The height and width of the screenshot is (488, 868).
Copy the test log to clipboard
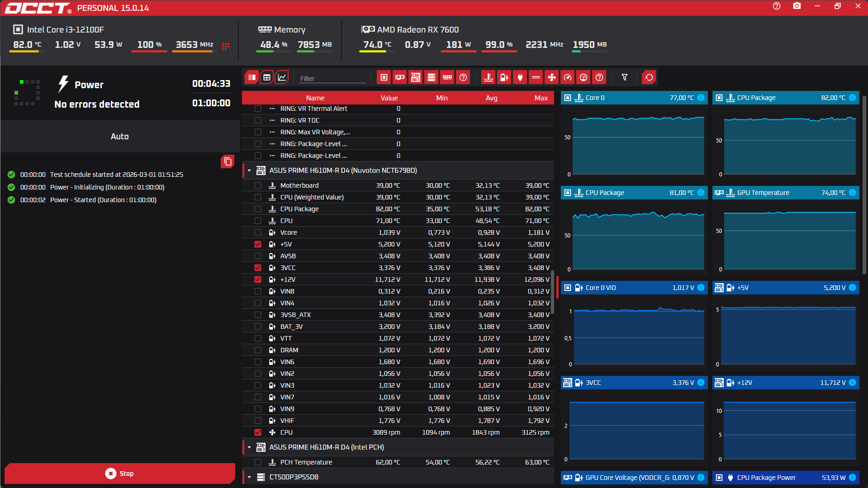coord(228,161)
